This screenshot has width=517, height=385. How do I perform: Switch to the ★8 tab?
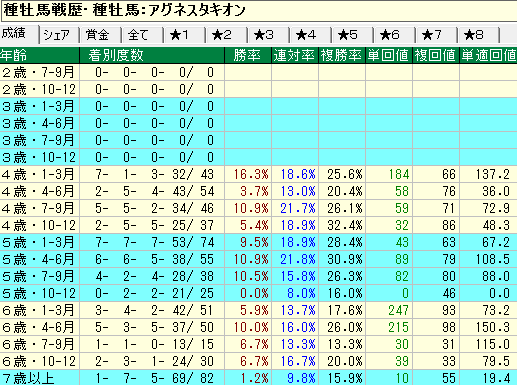(x=478, y=35)
